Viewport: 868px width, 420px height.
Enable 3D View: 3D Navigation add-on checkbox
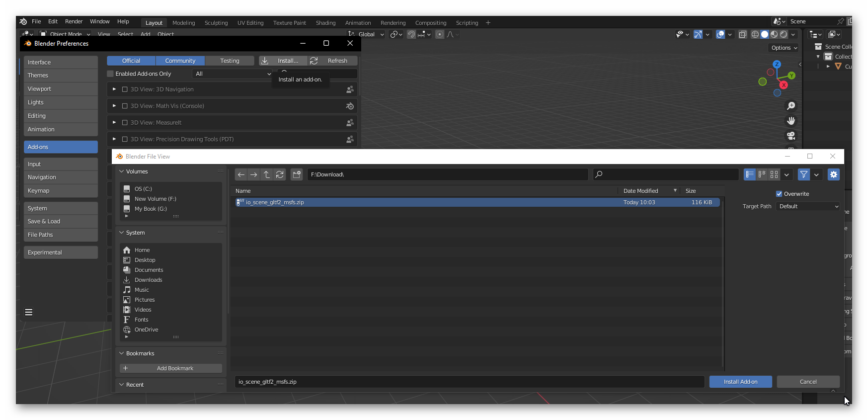point(125,89)
